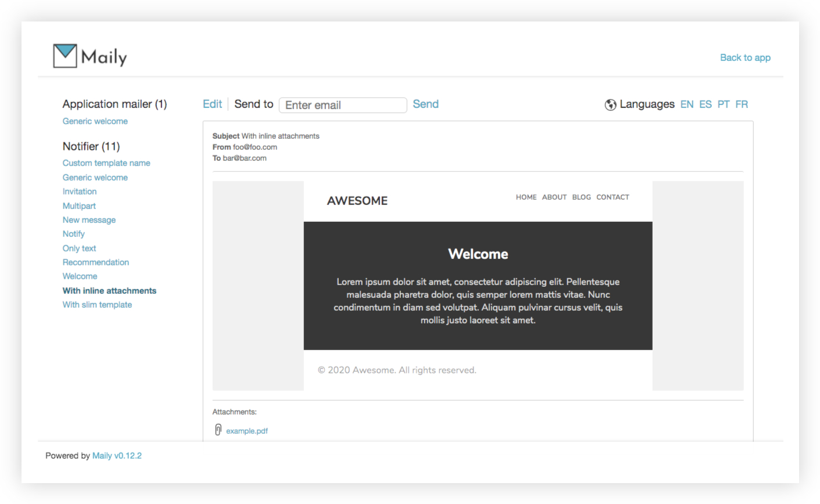Select the Multipart email
This screenshot has height=504, width=820.
coord(79,206)
